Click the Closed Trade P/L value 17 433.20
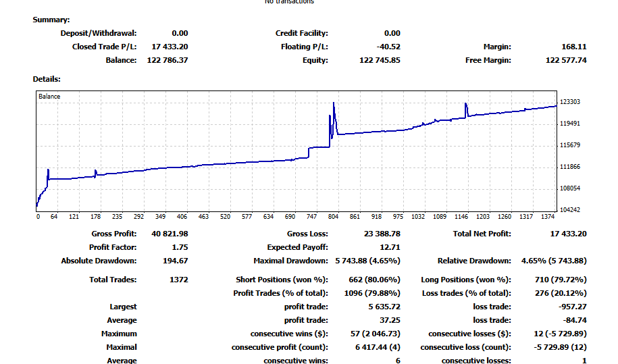 [170, 47]
